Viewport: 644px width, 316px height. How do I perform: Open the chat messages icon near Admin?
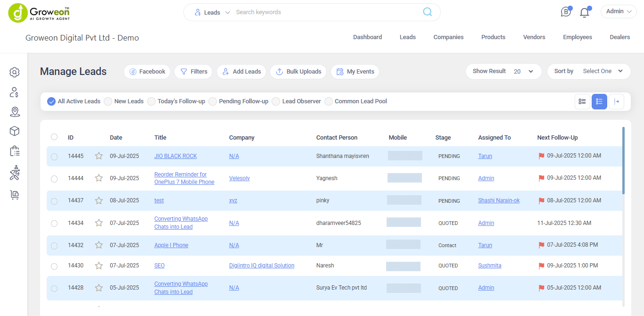pos(565,11)
